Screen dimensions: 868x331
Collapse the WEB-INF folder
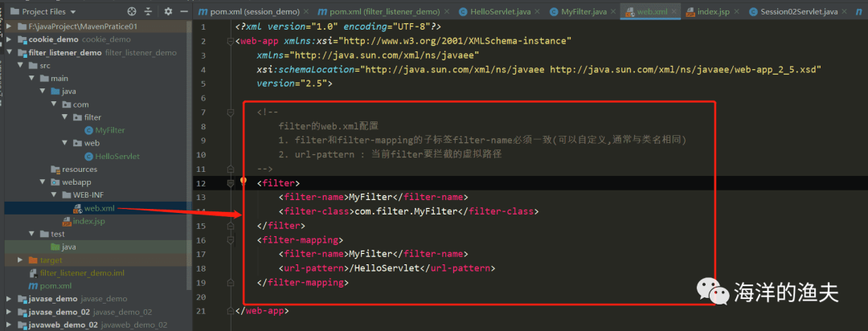54,195
